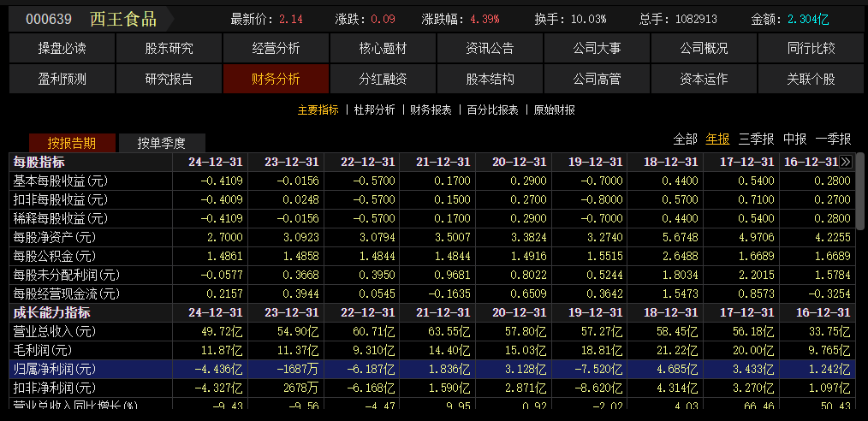Open 同行比较 section
The width and height of the screenshot is (868, 421).
(811, 48)
